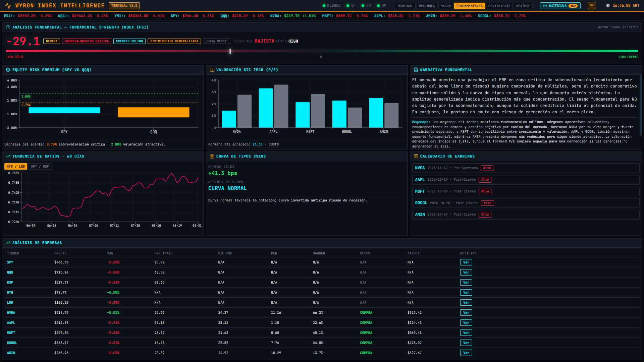Select the HYG / LQD ratio toggle

[16, 167]
